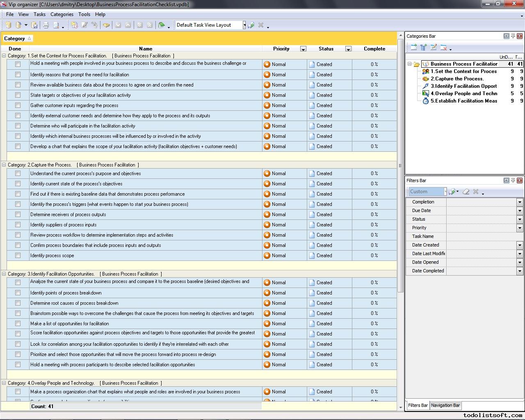Mark 'Identify process scope' task as done
This screenshot has height=420, width=525.
[18, 256]
